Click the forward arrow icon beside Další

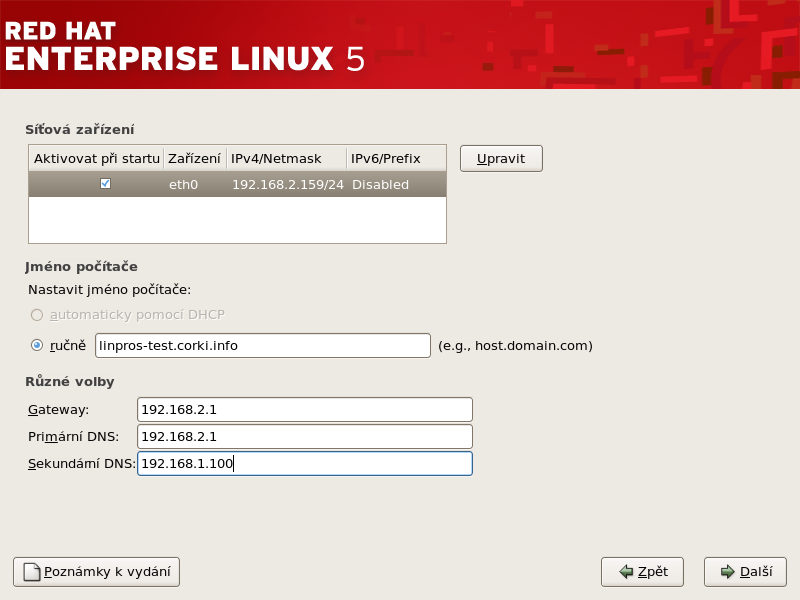(x=727, y=572)
